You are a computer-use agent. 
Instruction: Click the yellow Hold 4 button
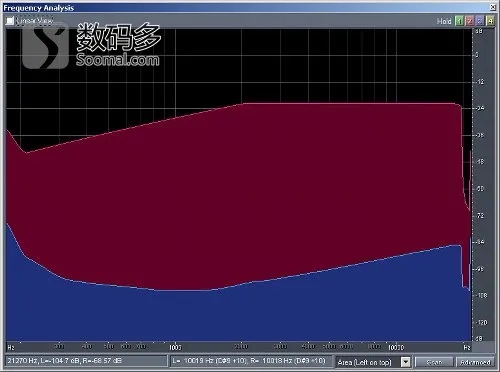[490, 21]
